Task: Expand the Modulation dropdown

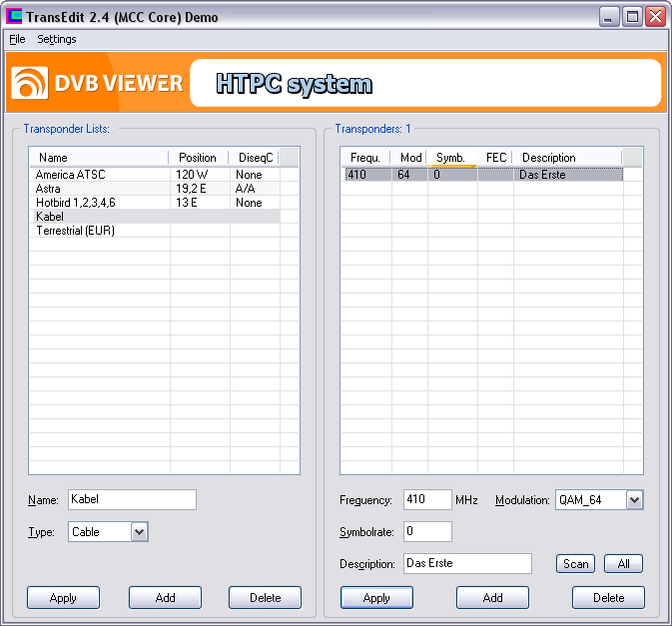Action: (634, 500)
